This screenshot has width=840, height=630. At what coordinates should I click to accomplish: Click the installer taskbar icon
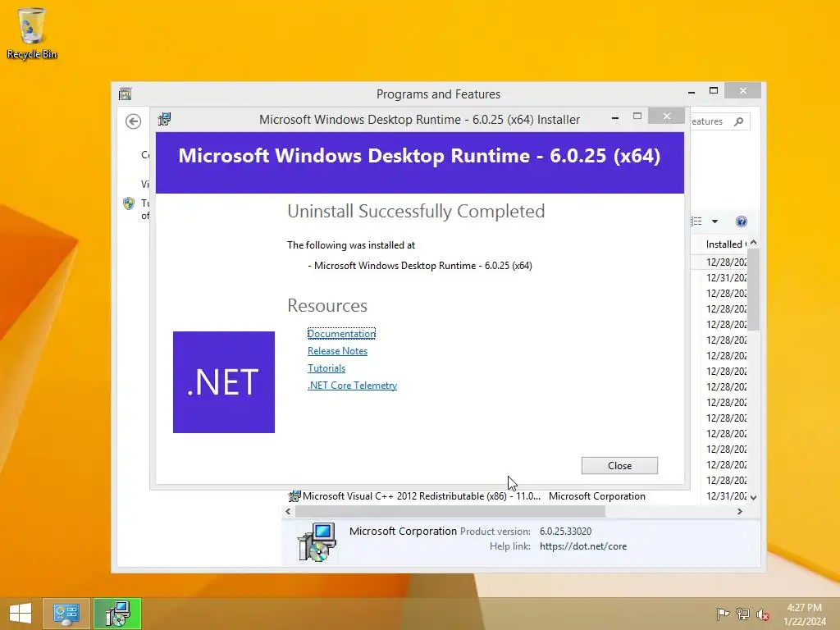click(x=117, y=614)
